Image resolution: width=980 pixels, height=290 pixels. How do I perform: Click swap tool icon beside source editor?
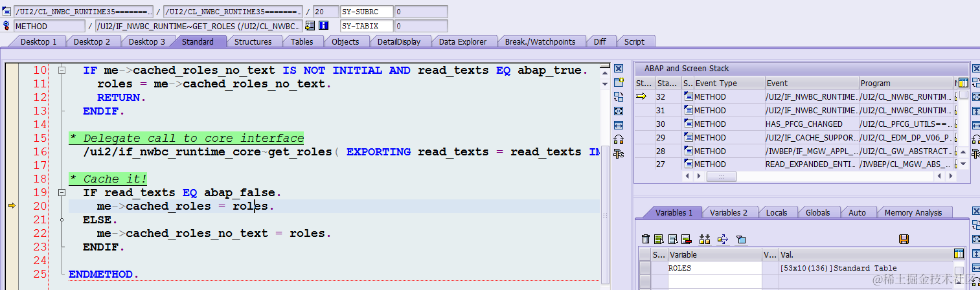click(x=619, y=96)
